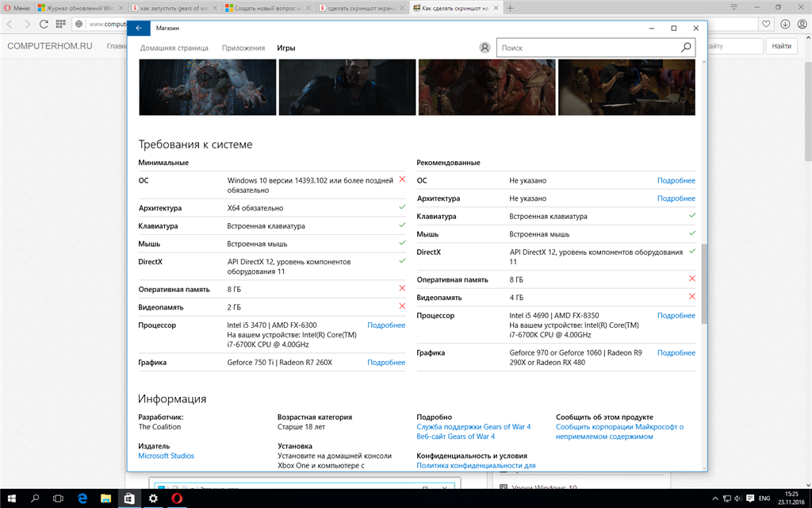The width and height of the screenshot is (812, 508).
Task: Switch to the "Журнал обновлений Win" browser tab
Action: (x=81, y=8)
